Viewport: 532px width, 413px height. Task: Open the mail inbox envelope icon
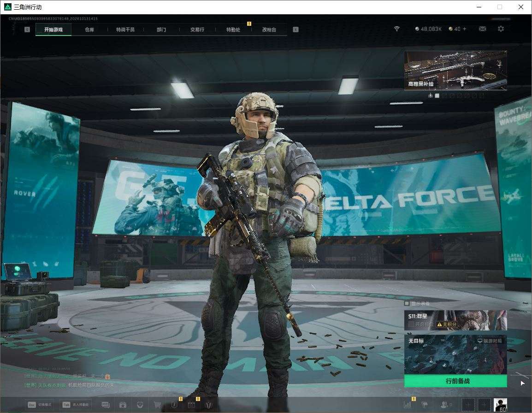pos(482,29)
